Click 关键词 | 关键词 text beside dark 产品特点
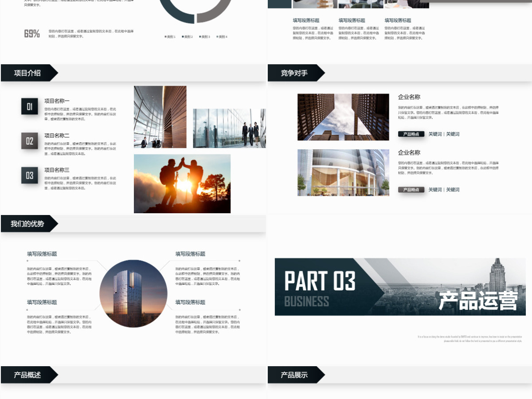Viewport: 532px width, 399px height. click(444, 134)
